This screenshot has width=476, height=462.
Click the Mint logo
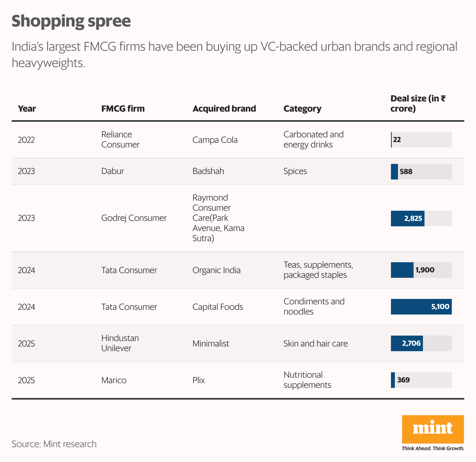click(433, 429)
